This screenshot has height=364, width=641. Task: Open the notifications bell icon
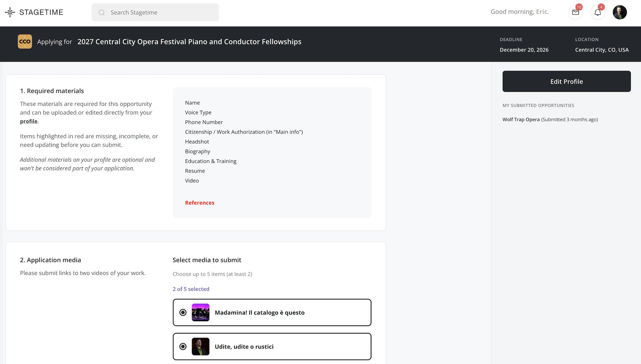pyautogui.click(x=597, y=12)
